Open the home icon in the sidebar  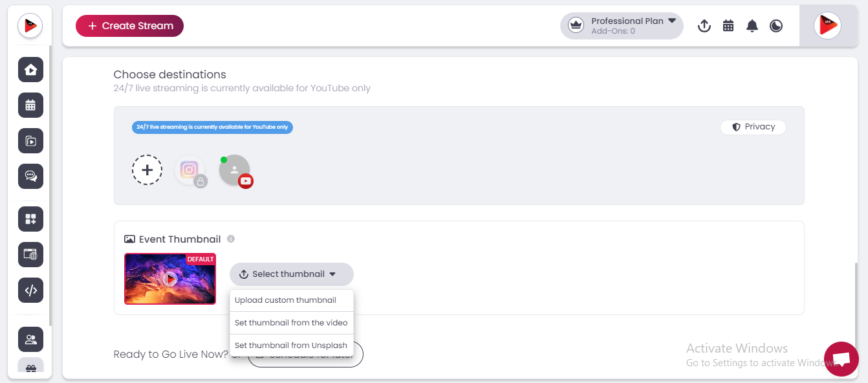pos(30,70)
